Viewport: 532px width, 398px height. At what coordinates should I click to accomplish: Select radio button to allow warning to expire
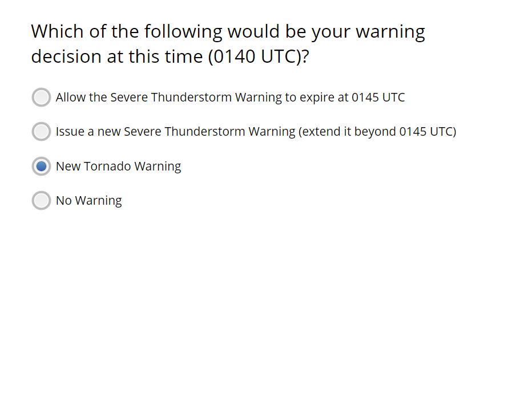click(41, 98)
